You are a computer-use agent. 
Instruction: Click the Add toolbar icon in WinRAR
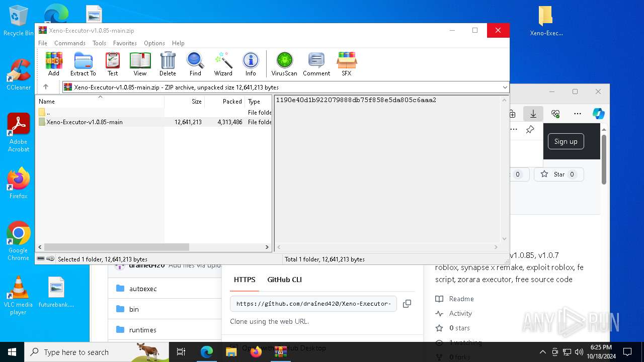pos(54,64)
